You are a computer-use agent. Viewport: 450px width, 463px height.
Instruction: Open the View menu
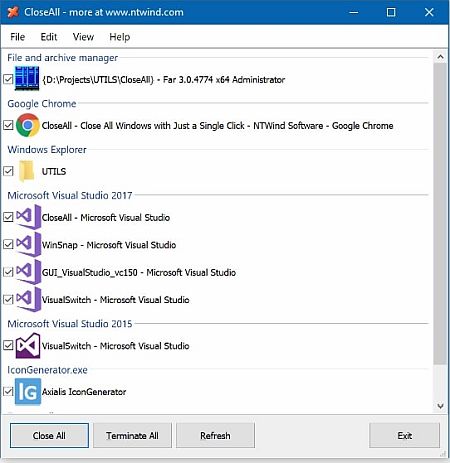click(x=83, y=37)
